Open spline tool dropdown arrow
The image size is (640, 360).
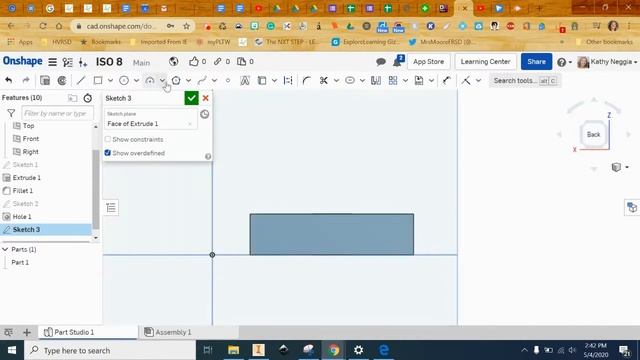[214, 80]
